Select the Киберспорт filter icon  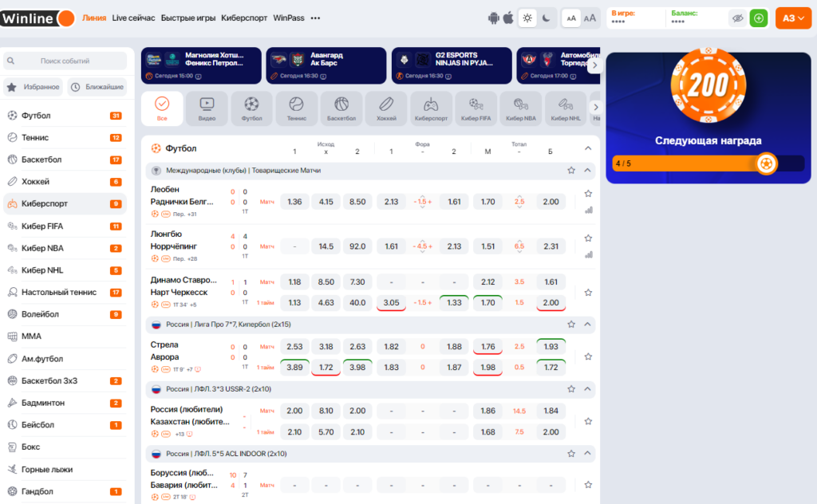click(x=431, y=108)
